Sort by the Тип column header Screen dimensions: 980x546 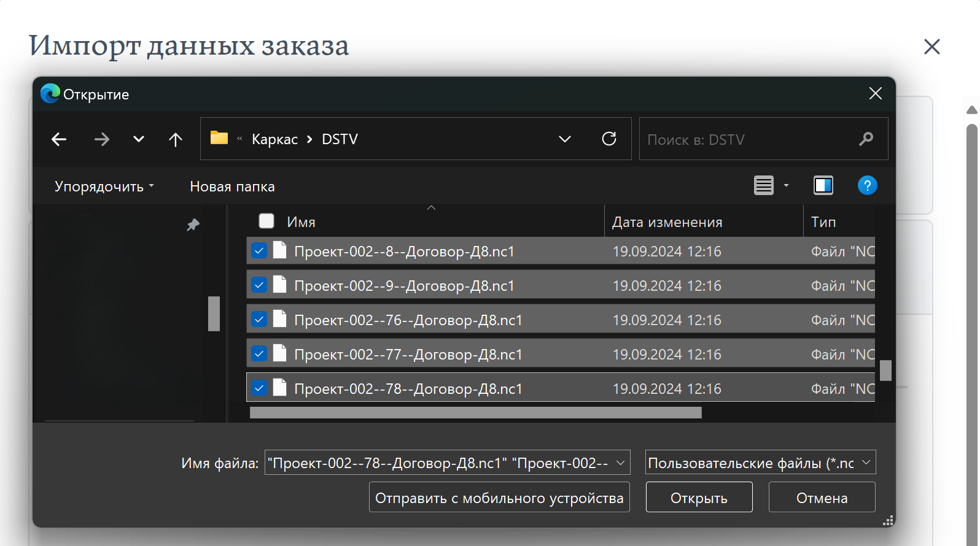823,222
